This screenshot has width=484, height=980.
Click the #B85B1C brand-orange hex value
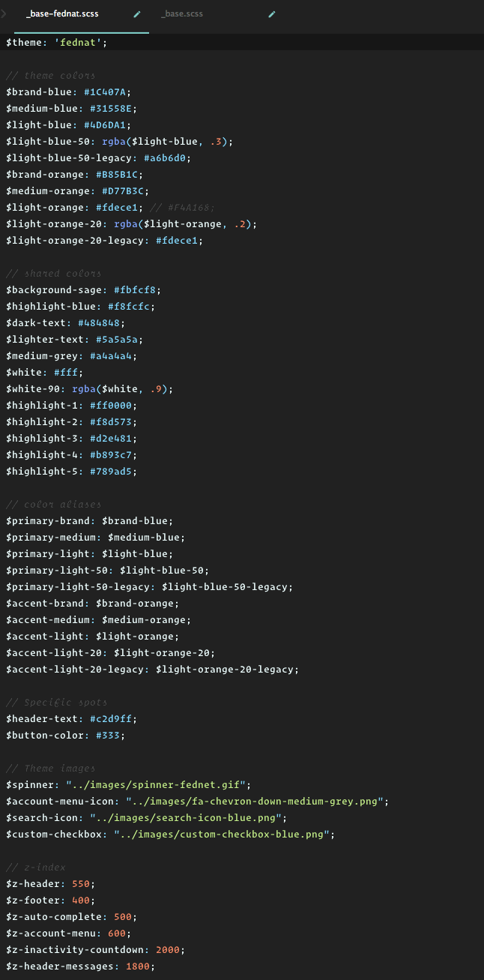click(123, 175)
